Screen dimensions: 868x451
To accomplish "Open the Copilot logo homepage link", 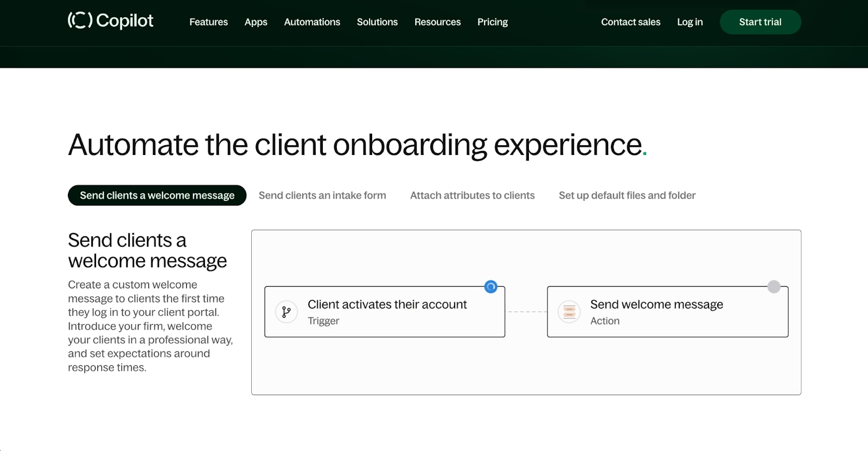I will [111, 21].
